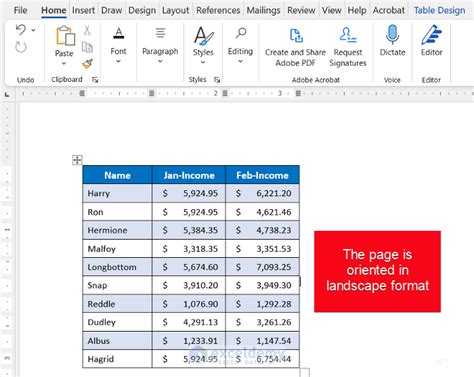Click the 1,292.28 Feb-Income value
Viewport: 474px width, 377px height.
point(274,304)
